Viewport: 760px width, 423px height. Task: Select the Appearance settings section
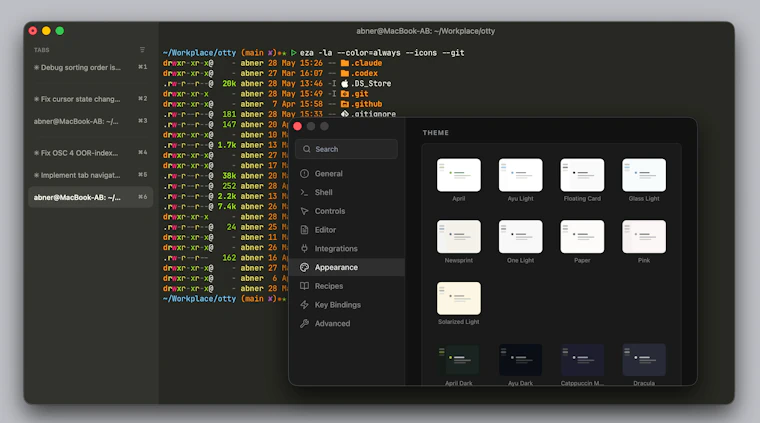click(x=347, y=267)
